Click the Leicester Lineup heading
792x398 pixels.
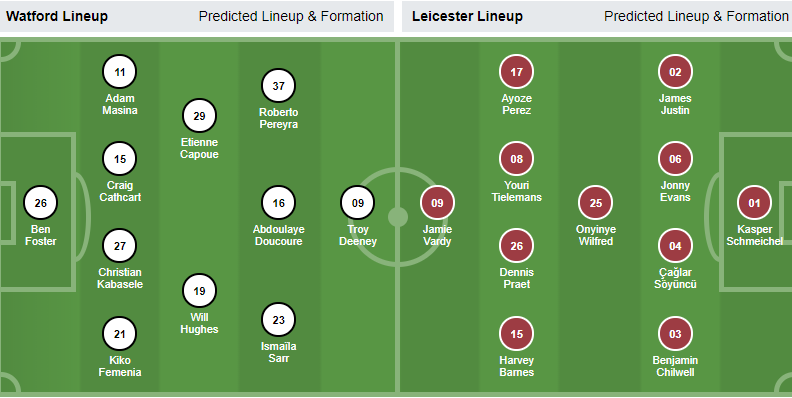467,16
